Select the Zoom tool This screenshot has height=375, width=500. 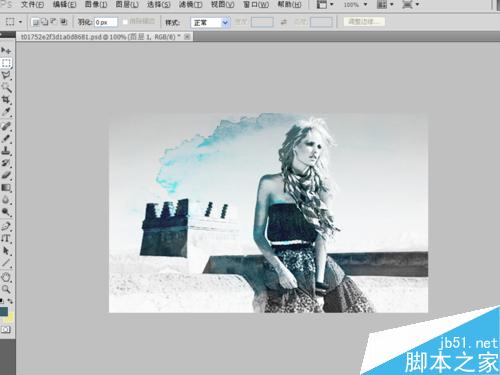[x=6, y=289]
